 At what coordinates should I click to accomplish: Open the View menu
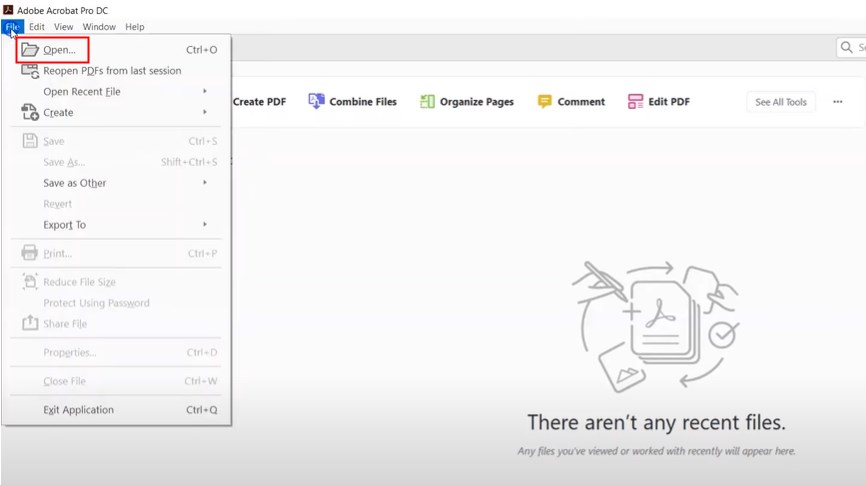pyautogui.click(x=64, y=27)
